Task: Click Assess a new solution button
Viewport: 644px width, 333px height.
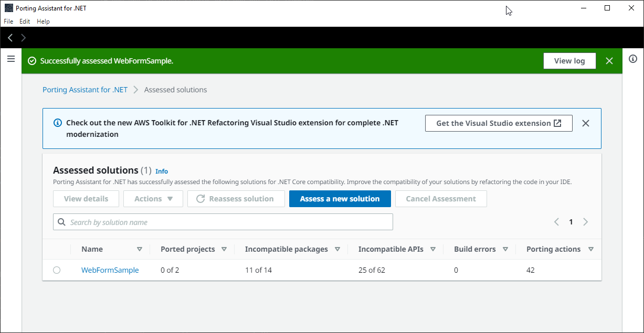Action: click(340, 199)
